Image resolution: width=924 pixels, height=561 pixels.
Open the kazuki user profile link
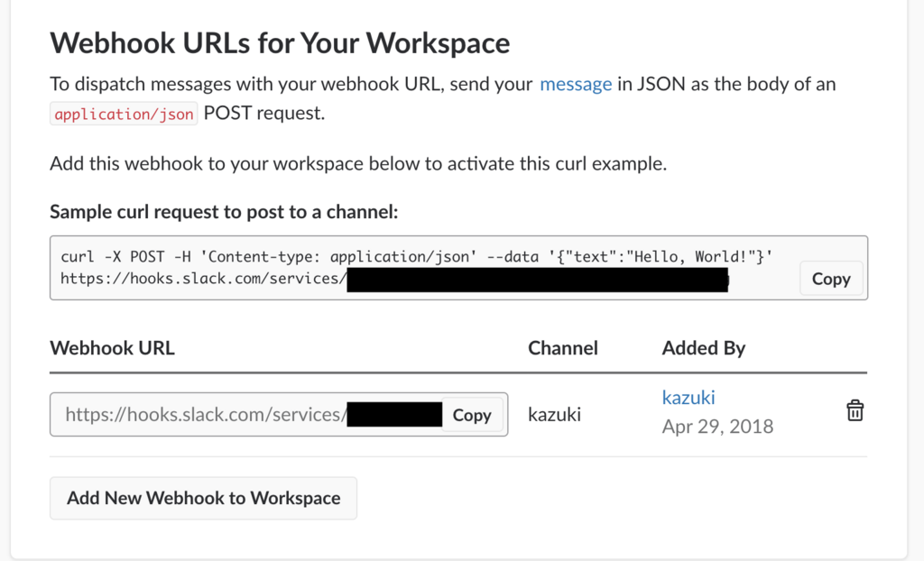point(688,397)
